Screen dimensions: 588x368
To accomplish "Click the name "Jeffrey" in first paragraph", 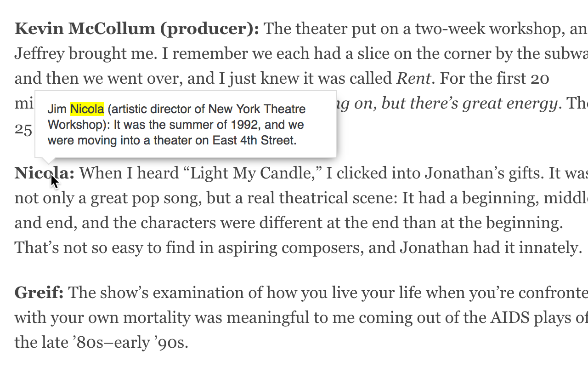I will pos(40,54).
